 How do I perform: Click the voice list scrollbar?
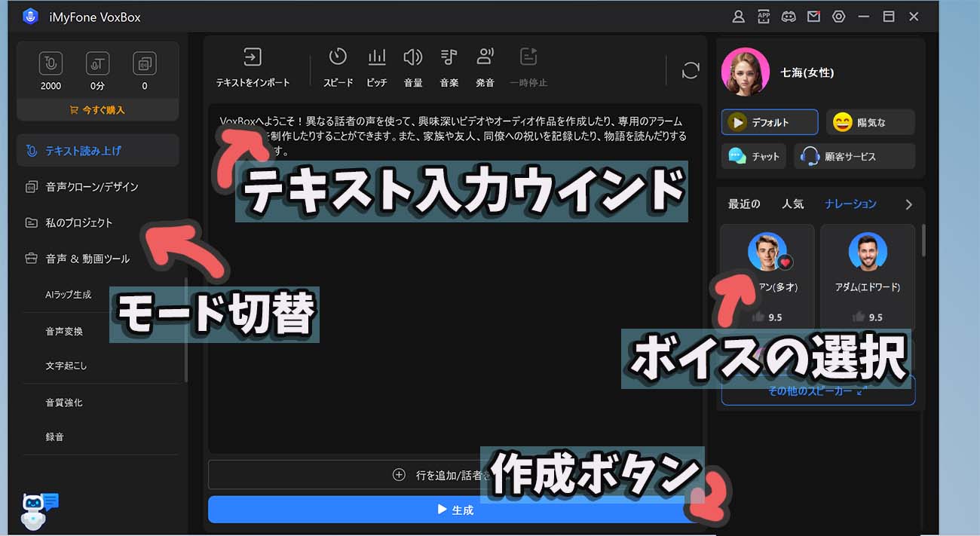coord(923,240)
